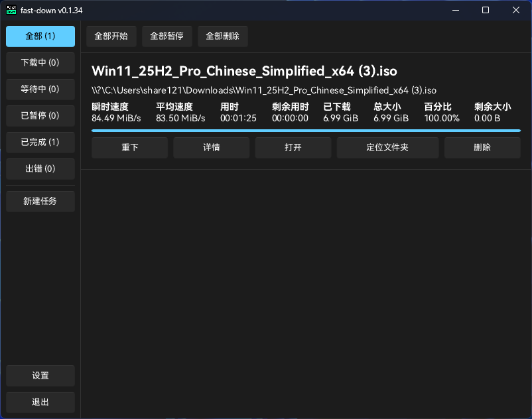Click 重下 to redownload the Win11 ISO
The height and width of the screenshot is (419, 532).
129,147
